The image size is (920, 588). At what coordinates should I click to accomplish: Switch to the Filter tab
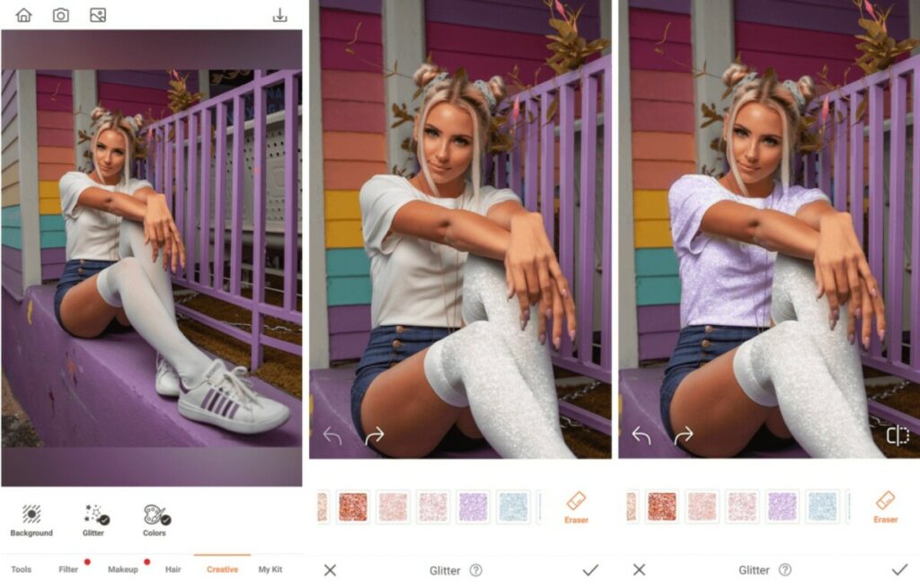point(68,569)
